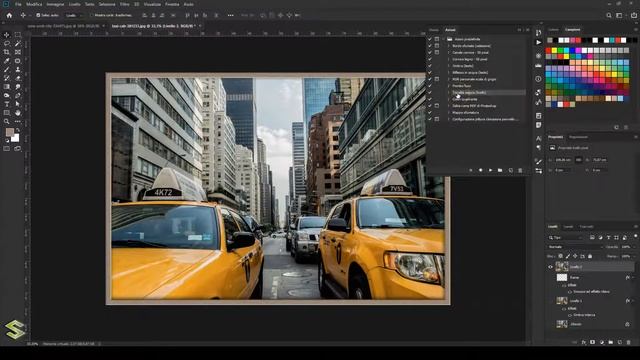Screen dimensions: 640x360
Task: Switch to the Campioni swatches tab
Action: pyautogui.click(x=572, y=30)
